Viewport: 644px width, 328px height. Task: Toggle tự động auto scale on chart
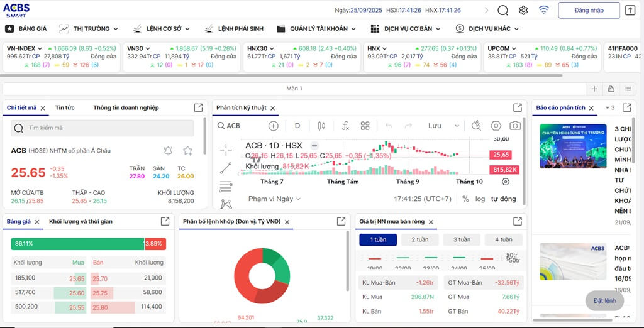click(503, 199)
